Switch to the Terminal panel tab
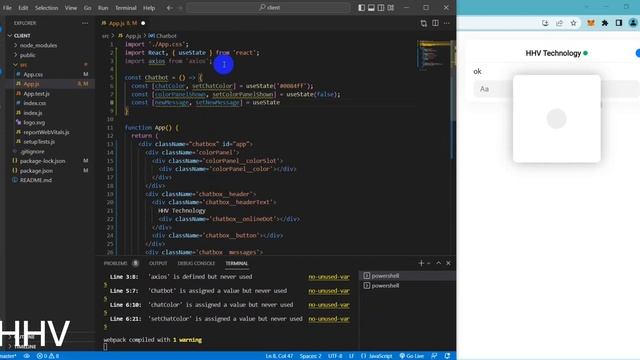Screen dimensions: 640x360 [237, 263]
